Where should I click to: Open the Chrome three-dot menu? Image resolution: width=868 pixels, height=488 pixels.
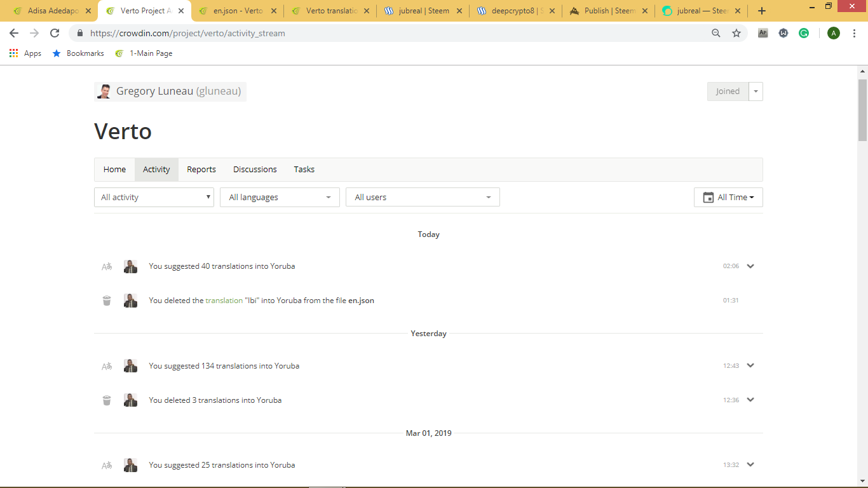[854, 33]
